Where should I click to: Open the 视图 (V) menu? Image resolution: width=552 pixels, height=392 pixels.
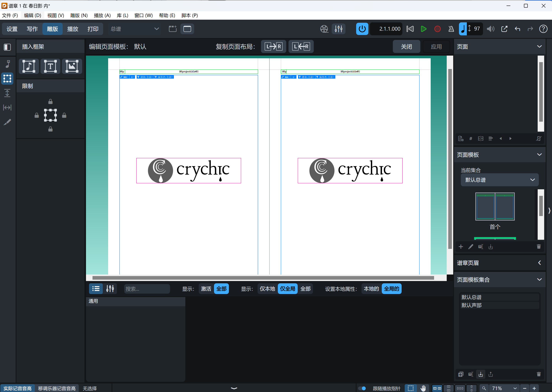click(x=55, y=15)
